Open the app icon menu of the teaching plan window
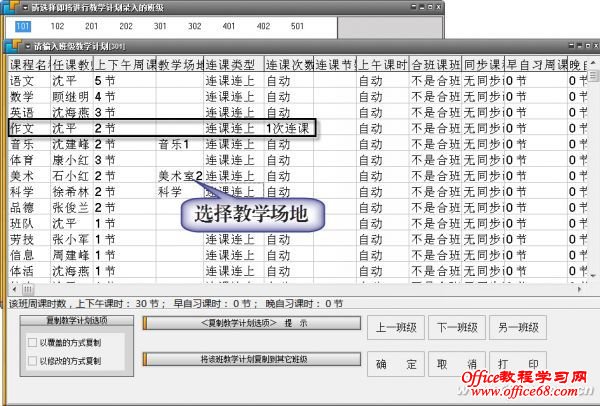 coord(14,46)
